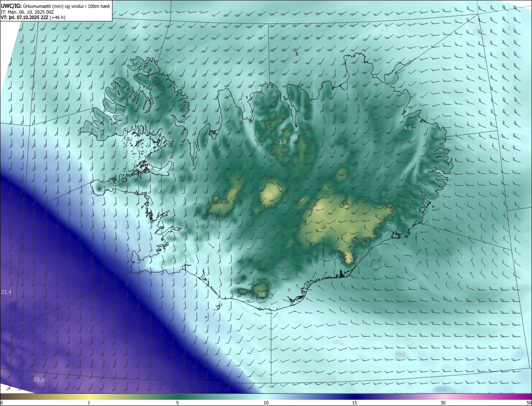Click the 9.4 value on the map
This screenshot has height=406, width=532.
click(x=512, y=28)
